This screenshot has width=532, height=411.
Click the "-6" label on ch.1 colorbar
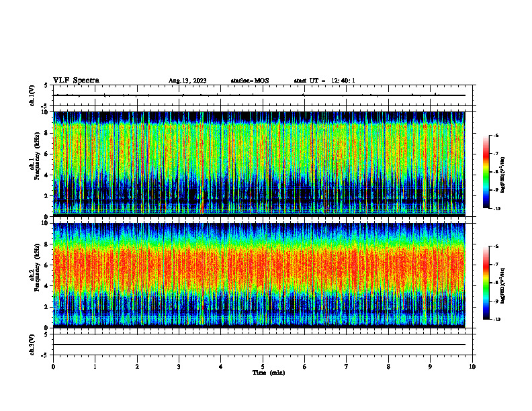496,135
